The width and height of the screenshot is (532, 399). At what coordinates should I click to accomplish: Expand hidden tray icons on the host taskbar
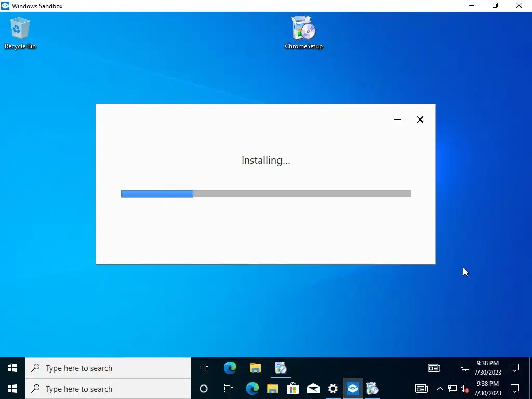click(440, 389)
